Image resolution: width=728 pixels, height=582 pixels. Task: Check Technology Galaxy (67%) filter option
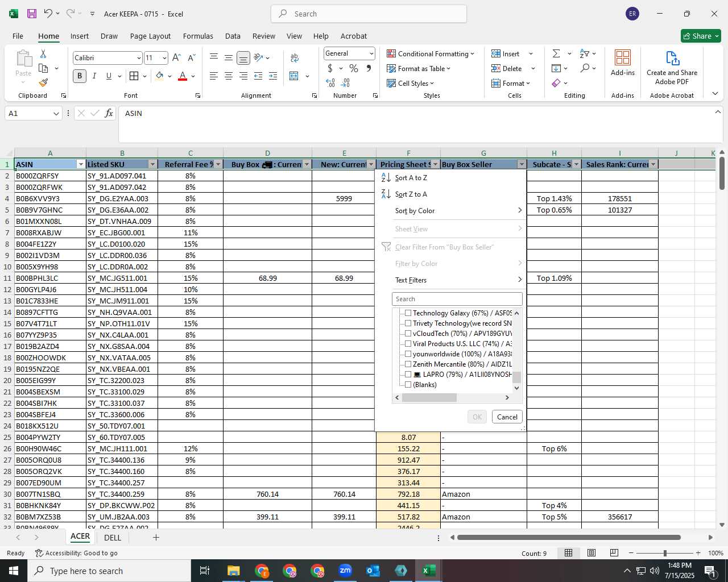[408, 313]
